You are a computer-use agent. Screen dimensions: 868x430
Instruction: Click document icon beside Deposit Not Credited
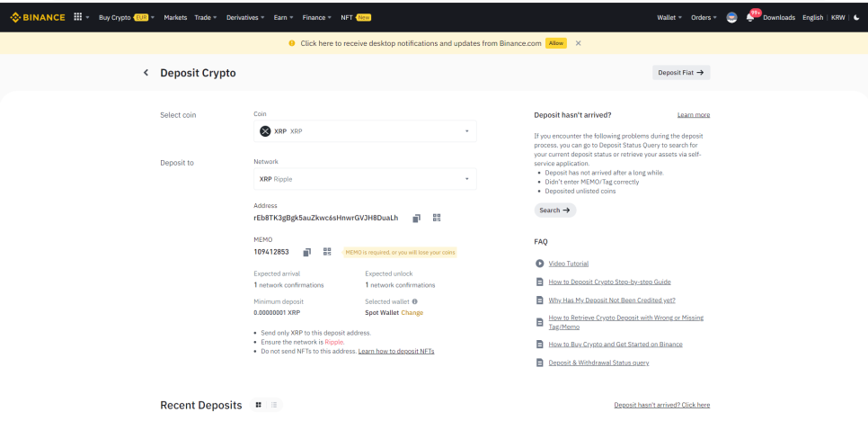[540, 300]
